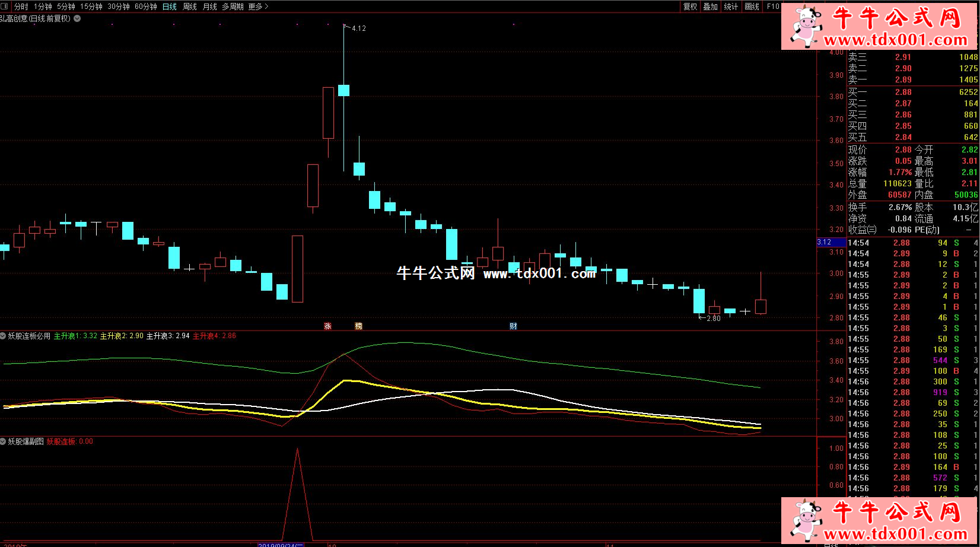Click the 内盘 50036 value
Screen dimensions: 980x547
tap(966, 195)
